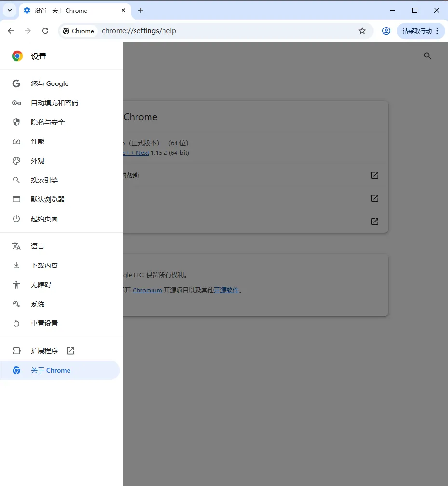The height and width of the screenshot is (486, 448).
Task: Open the profile avatar icon
Action: click(386, 30)
